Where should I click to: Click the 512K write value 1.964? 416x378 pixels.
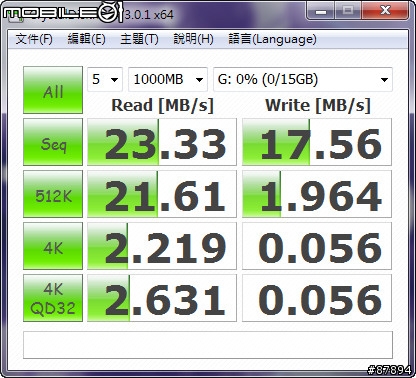point(317,194)
